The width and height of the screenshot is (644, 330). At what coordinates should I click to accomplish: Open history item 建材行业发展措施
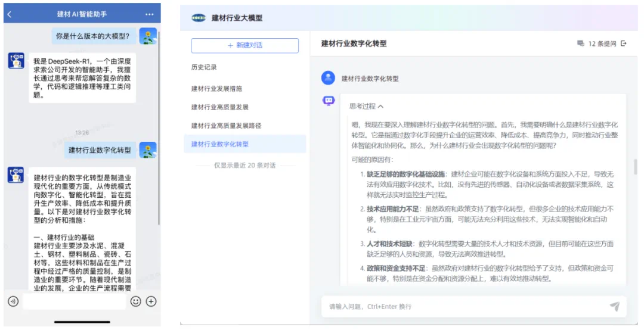[217, 89]
